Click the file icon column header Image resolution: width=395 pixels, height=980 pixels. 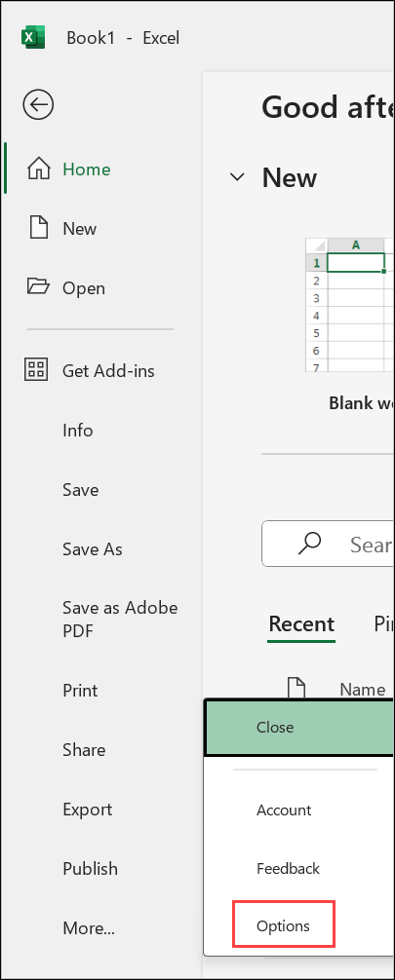296,688
